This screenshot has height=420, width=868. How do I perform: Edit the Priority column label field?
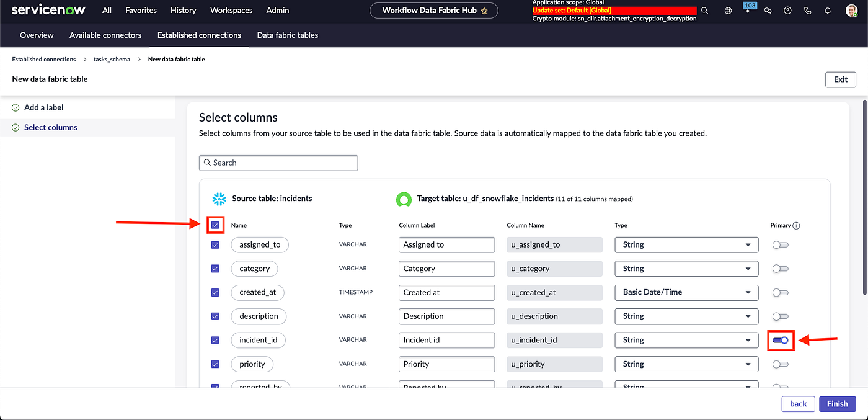click(x=446, y=364)
